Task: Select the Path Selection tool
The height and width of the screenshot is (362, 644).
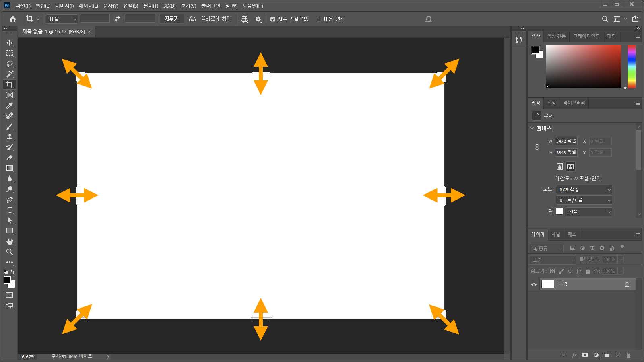Action: 10,220
